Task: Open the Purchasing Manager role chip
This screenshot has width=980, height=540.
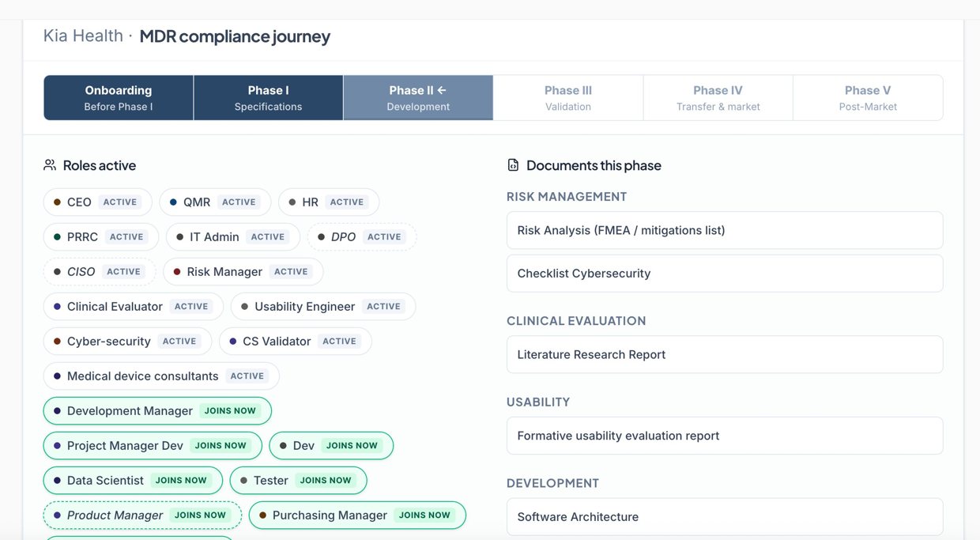Action: 357,515
